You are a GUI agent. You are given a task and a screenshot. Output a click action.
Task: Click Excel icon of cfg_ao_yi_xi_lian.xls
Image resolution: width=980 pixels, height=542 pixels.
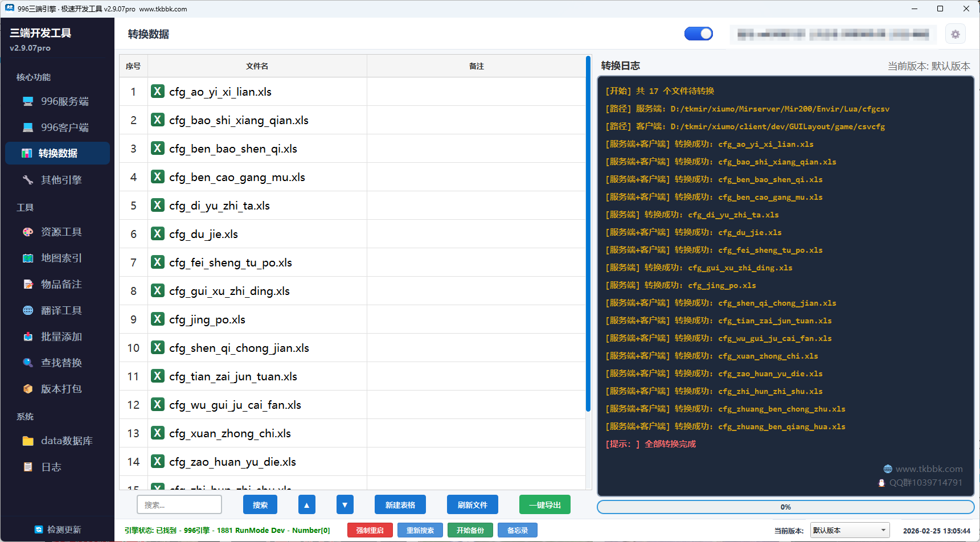[x=158, y=92]
